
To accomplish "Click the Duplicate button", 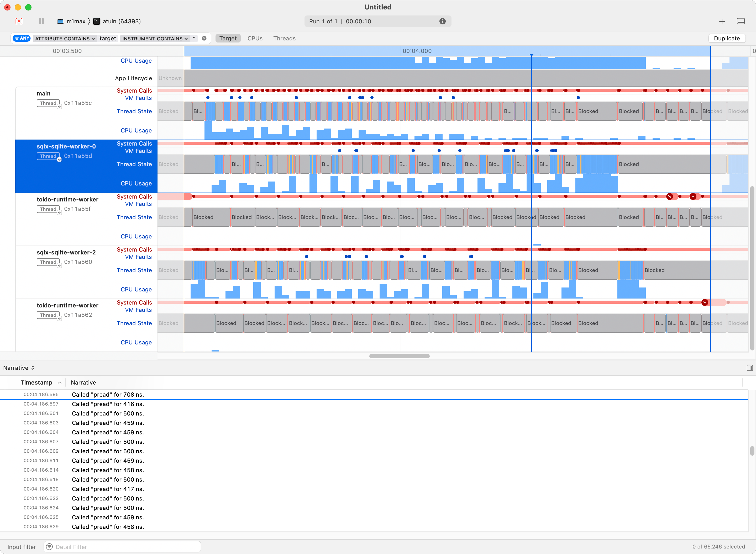I will [727, 38].
